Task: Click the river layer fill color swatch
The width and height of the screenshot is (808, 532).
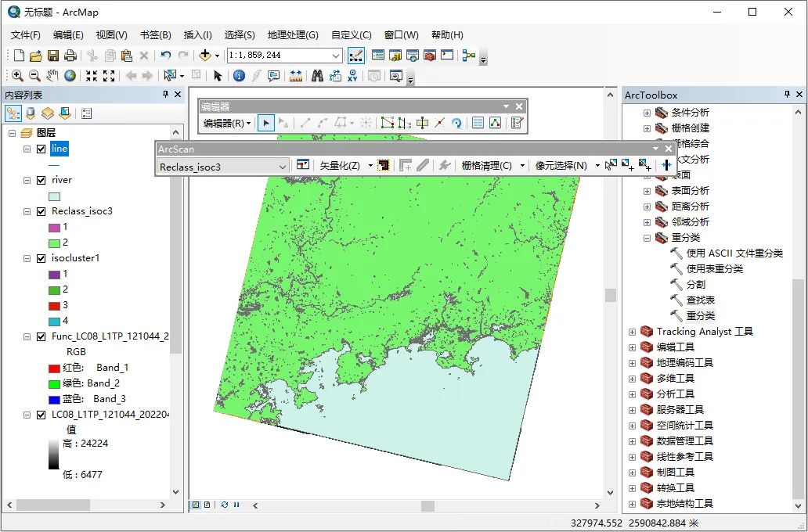Action: click(x=54, y=196)
